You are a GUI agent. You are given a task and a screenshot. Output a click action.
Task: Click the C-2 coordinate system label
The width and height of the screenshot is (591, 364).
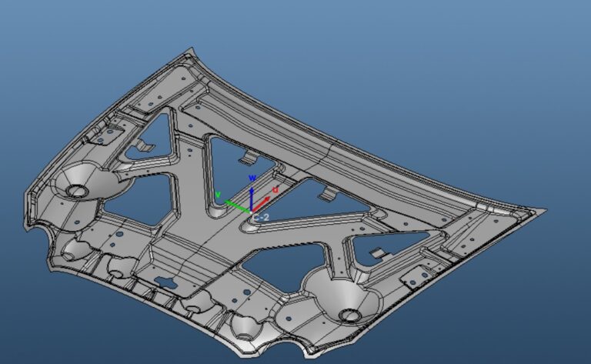[262, 218]
